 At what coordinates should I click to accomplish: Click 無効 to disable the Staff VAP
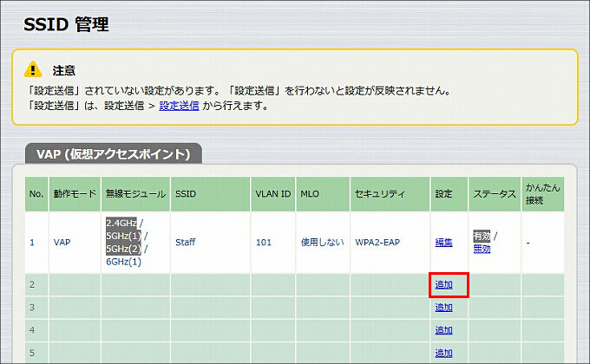pos(482,249)
